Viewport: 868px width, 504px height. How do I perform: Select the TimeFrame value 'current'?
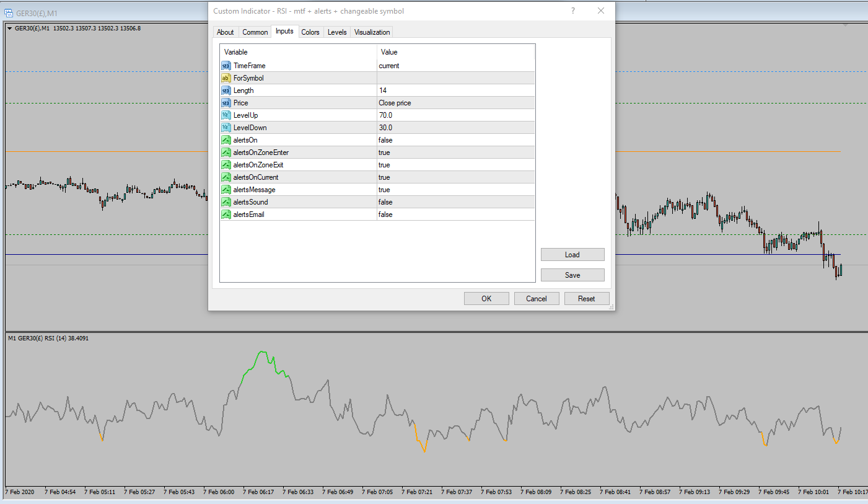(x=389, y=66)
